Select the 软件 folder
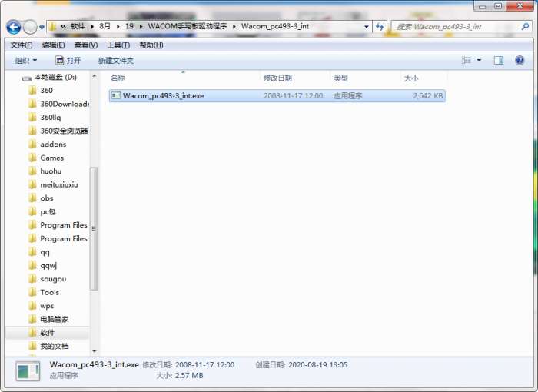 [x=48, y=333]
